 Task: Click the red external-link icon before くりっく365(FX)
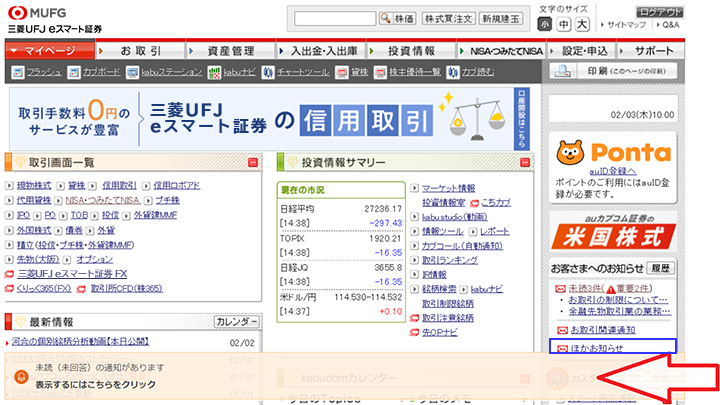pyautogui.click(x=9, y=289)
